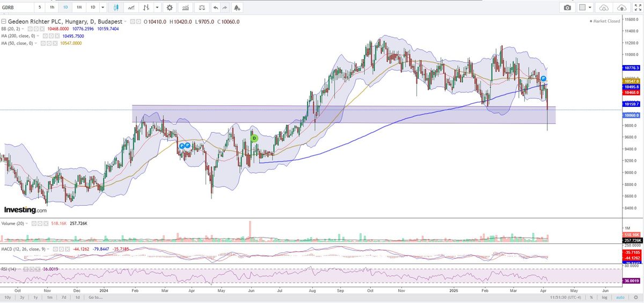Open BB indicator format settings icon
Image resolution: width=644 pixels, height=303 pixels.
pyautogui.click(x=36, y=29)
